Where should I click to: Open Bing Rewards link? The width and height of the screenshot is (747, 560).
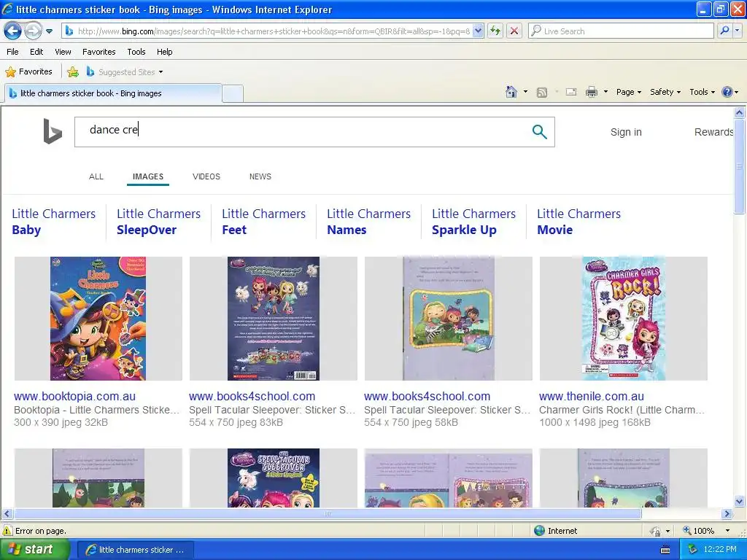click(x=713, y=132)
